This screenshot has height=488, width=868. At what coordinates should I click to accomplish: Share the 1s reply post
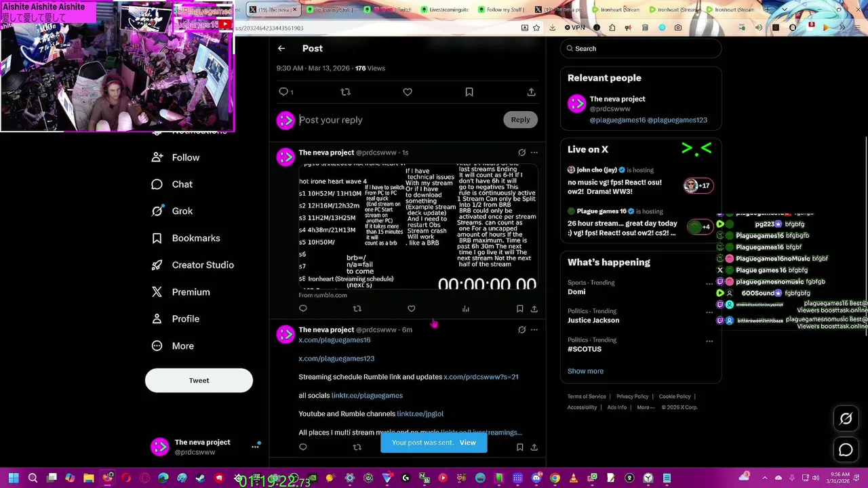[x=534, y=309]
